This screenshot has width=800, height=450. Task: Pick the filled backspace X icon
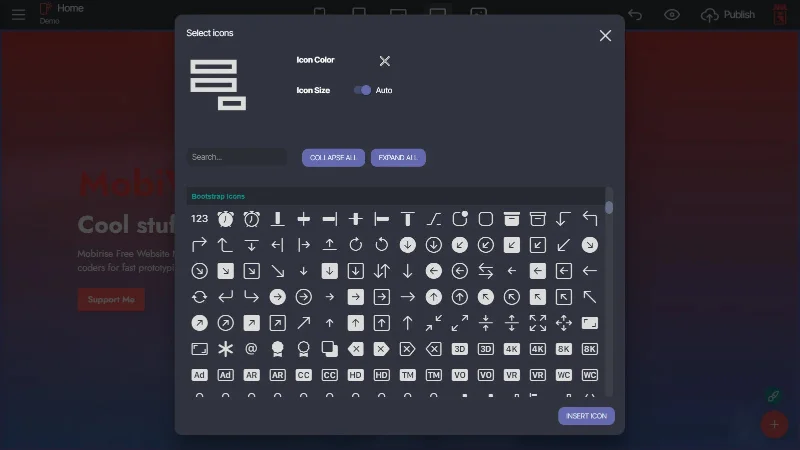[356, 349]
